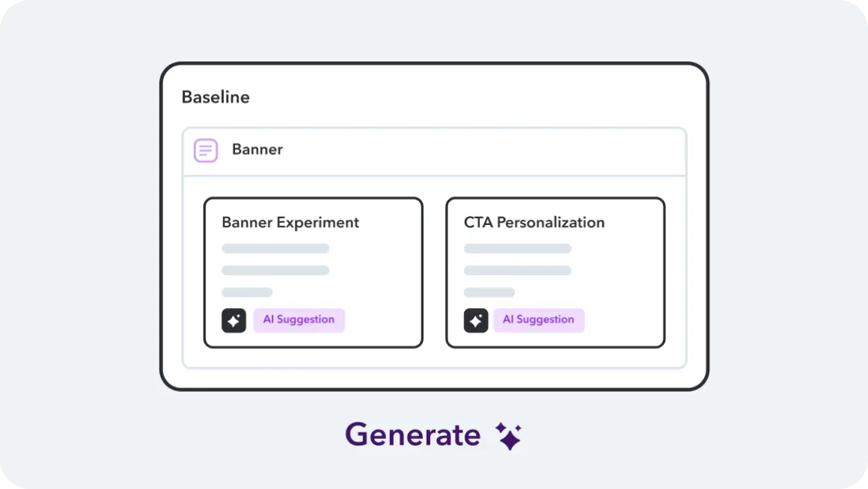Open the CTA Personalization card title

pyautogui.click(x=534, y=223)
